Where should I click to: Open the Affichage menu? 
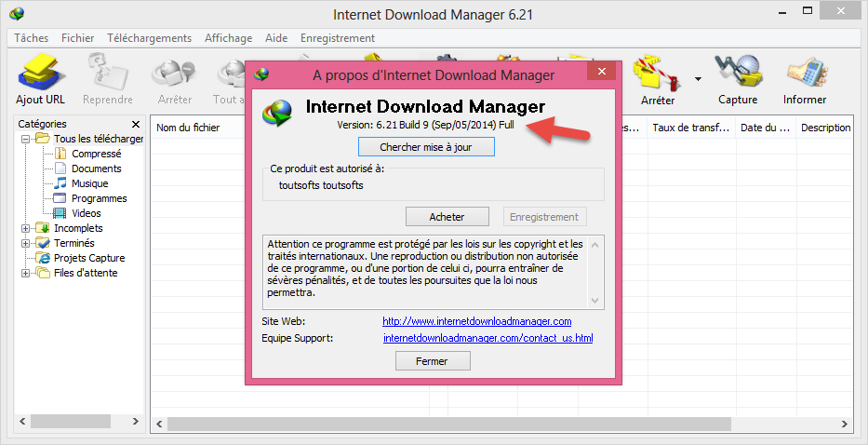[228, 38]
